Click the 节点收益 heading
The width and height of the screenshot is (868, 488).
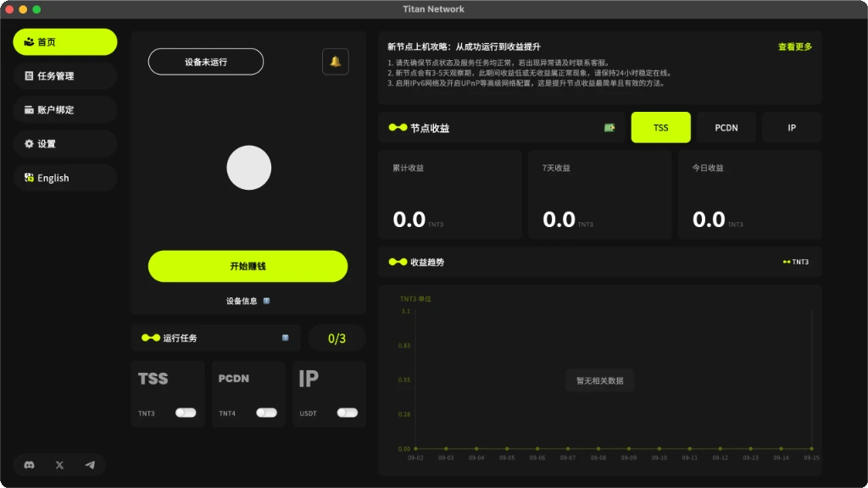(430, 129)
